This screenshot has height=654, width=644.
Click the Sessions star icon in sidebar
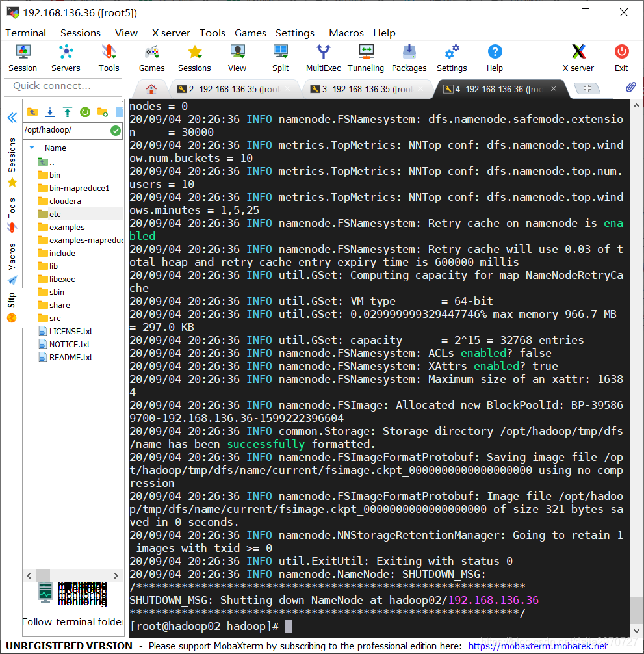point(12,183)
